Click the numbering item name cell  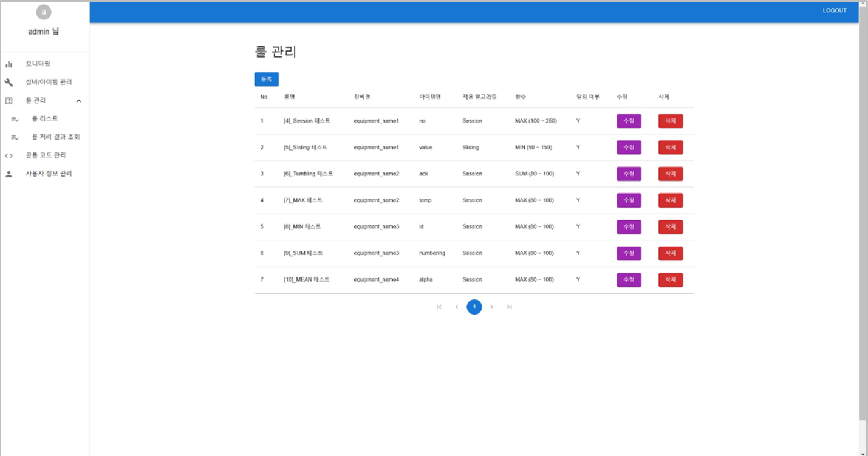[432, 253]
